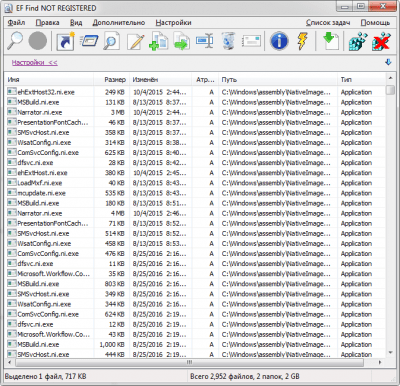Viewport: 400px width, 386px height.
Task: Delete with the recycle bin icon
Action: point(228,41)
